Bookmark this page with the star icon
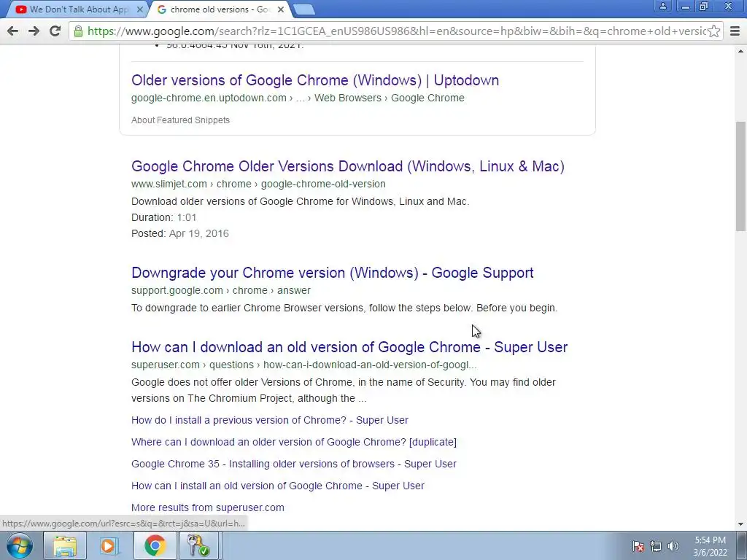 point(713,31)
